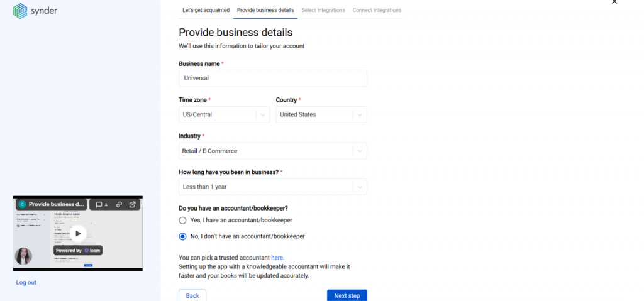Click the presenter avatar in the video
The height and width of the screenshot is (301, 644).
click(x=24, y=256)
